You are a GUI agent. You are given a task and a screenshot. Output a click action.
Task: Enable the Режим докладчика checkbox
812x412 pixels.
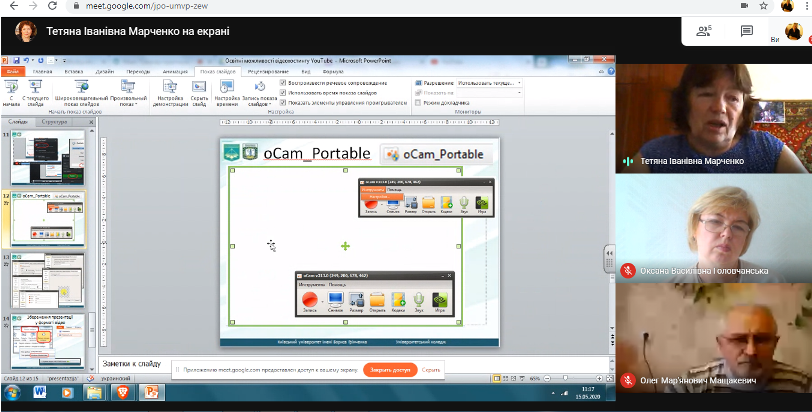418,102
